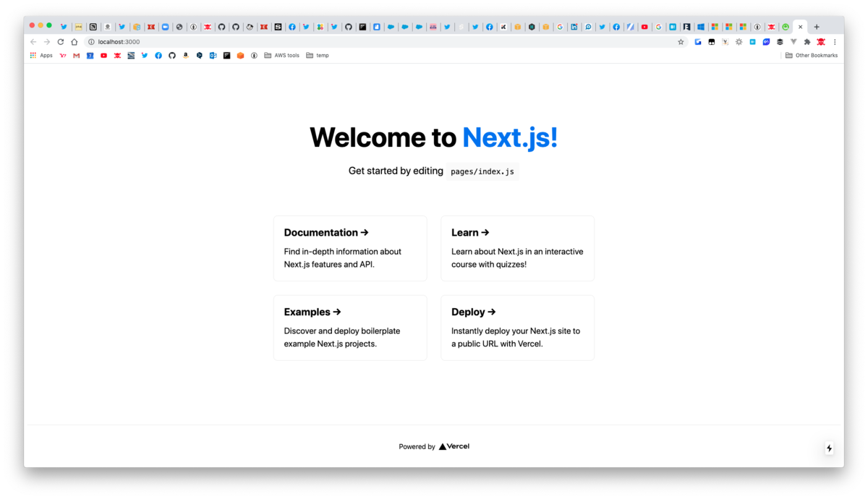Open the Examples card

point(350,328)
